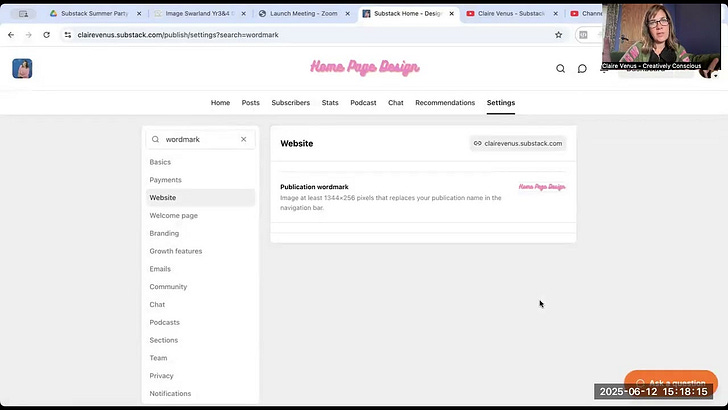The width and height of the screenshot is (728, 410).
Task: Open the Home navigation item
Action: pyautogui.click(x=220, y=103)
